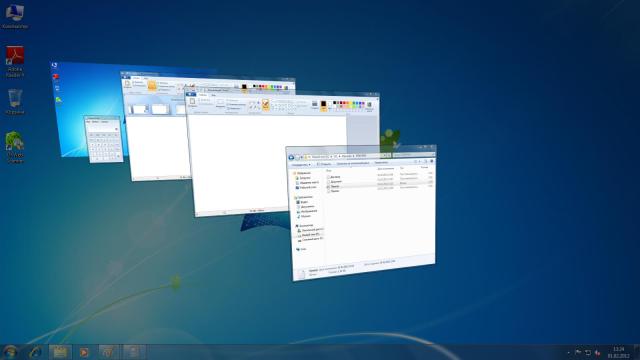Screen dimensions: 640x360
Task: Bring the Calculator window to the front
Action: pos(104,139)
